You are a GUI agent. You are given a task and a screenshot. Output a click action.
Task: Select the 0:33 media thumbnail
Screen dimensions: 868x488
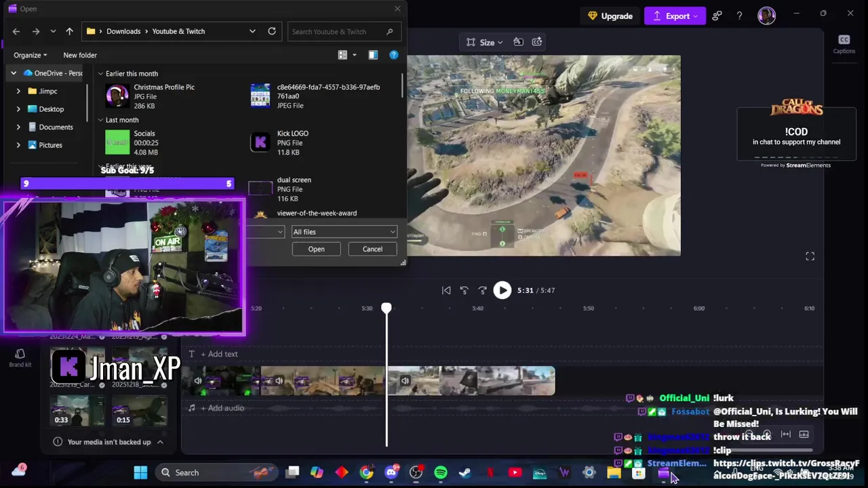click(x=77, y=411)
